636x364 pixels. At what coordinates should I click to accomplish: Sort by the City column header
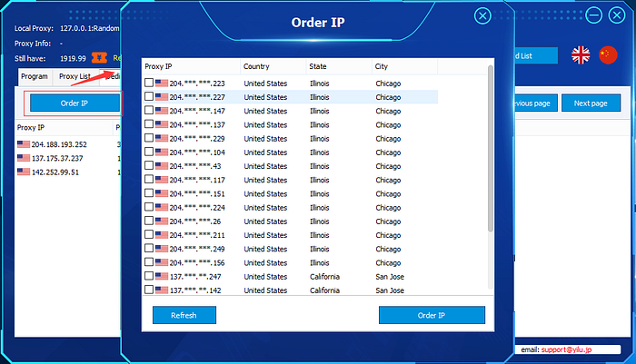point(404,66)
